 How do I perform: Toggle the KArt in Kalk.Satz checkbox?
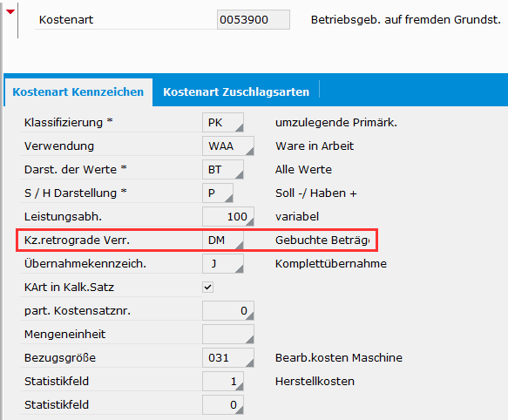point(207,288)
